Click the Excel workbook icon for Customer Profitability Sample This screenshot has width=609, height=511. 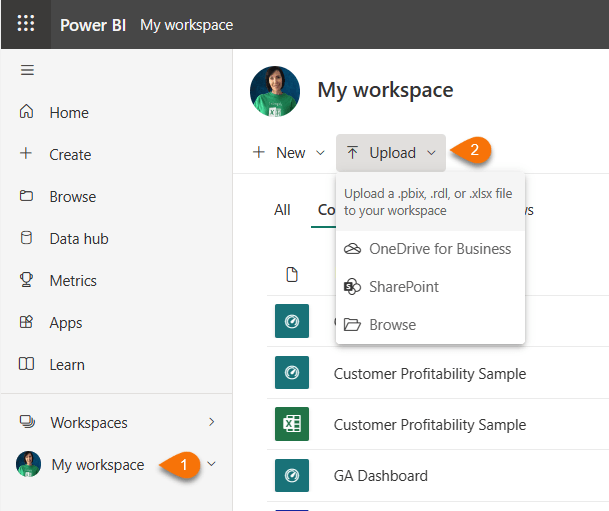pyautogui.click(x=292, y=424)
